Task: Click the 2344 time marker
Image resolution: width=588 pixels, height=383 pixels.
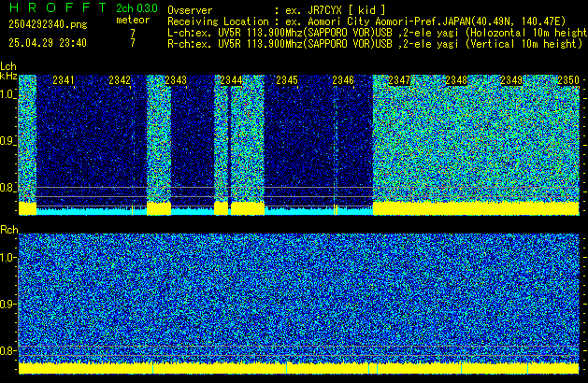Action: tap(232, 80)
